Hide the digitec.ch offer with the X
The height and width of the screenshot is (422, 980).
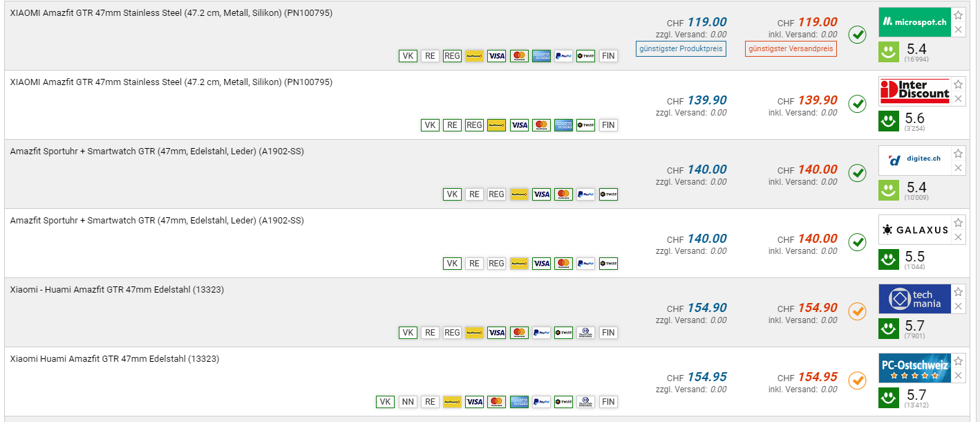(958, 168)
